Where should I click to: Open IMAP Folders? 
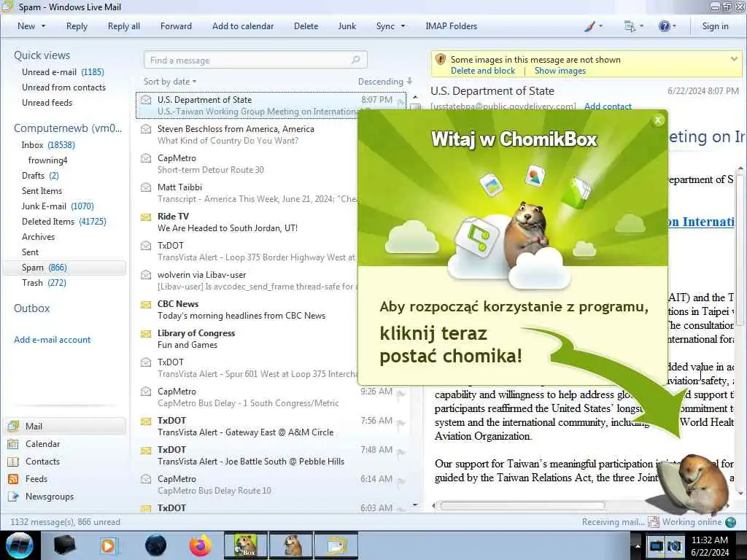tap(451, 26)
